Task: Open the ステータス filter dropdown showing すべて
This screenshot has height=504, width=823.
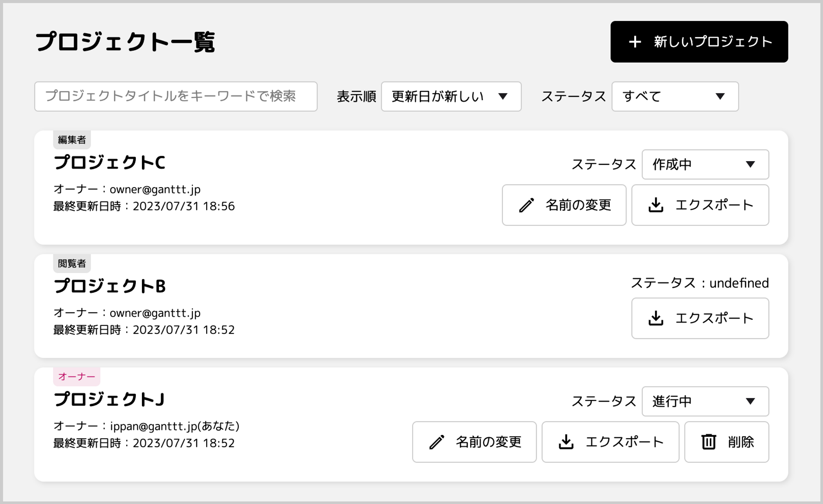Action: (x=675, y=97)
